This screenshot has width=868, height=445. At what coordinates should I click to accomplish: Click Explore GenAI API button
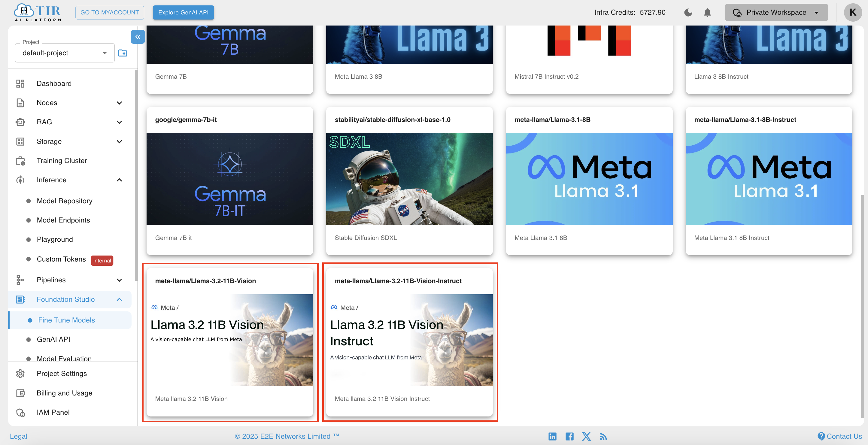[x=183, y=13]
